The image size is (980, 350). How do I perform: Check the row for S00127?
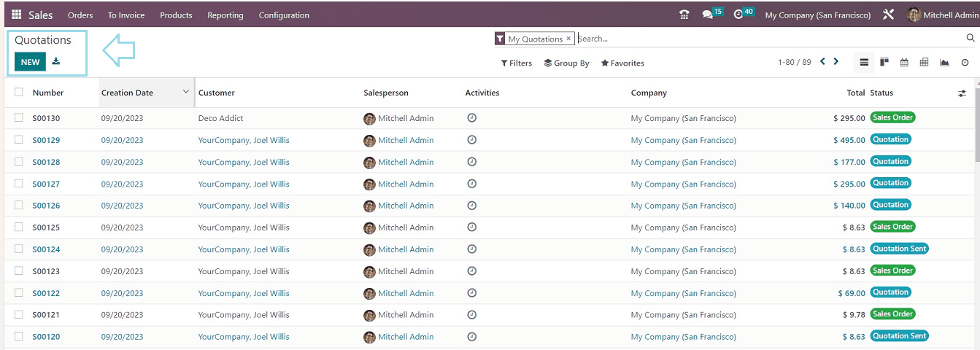coord(18,184)
